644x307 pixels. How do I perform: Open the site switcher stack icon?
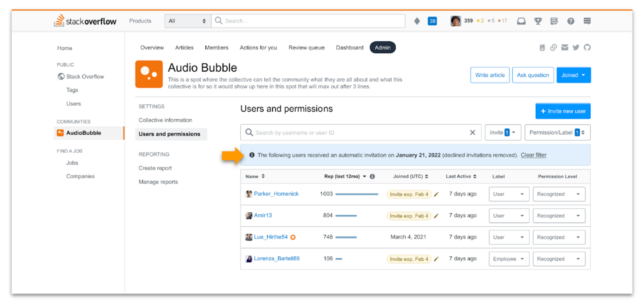click(x=587, y=21)
